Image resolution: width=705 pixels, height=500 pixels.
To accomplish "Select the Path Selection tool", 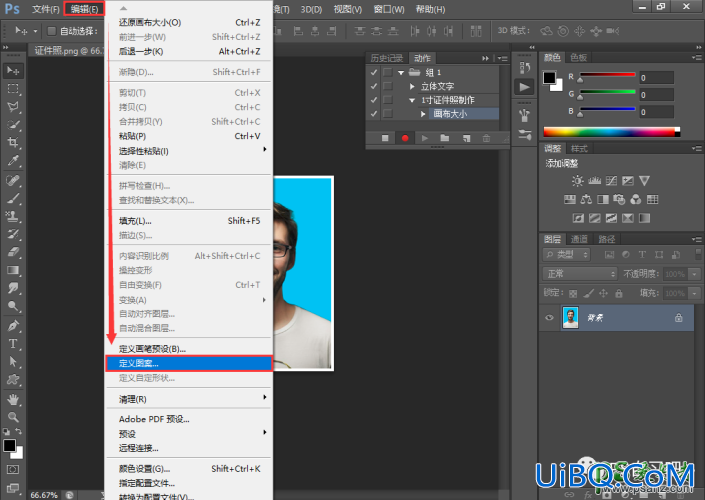I will [x=13, y=362].
